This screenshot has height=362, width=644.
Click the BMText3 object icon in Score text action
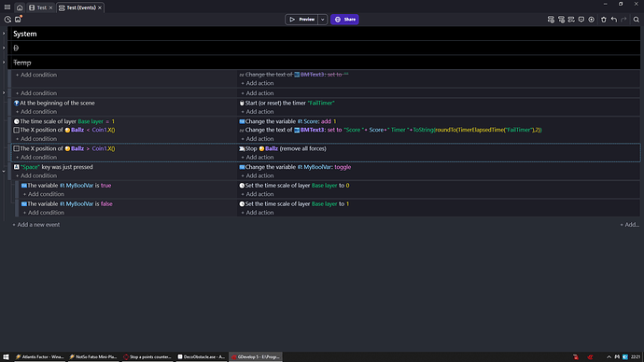pos(297,130)
